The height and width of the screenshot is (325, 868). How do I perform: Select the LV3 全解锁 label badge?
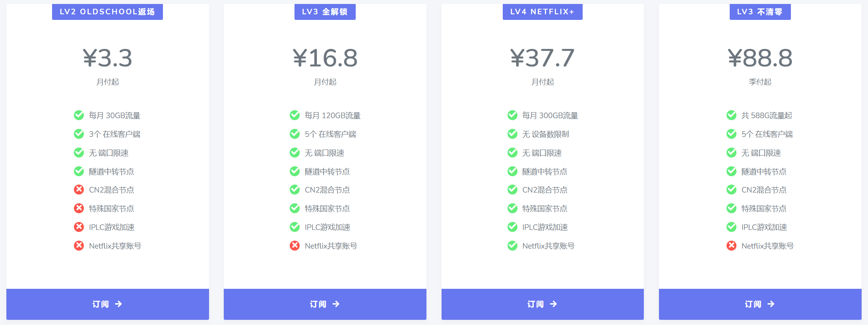click(325, 12)
